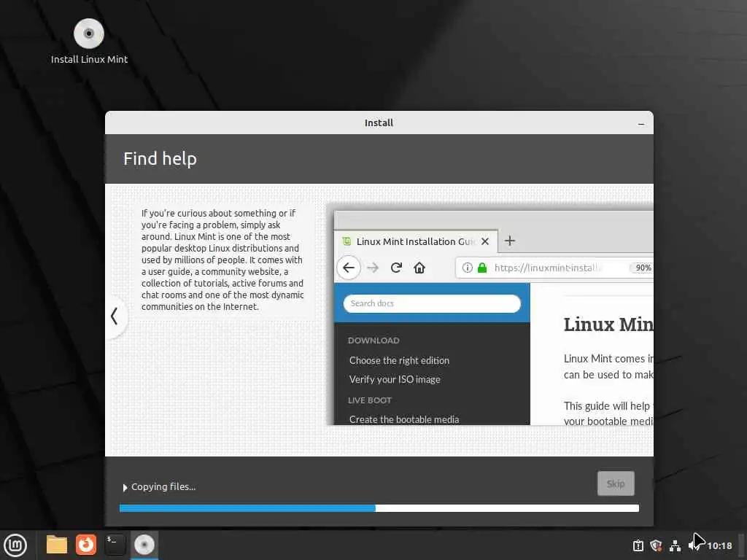Select the installer disc taskbar item
Viewport: 747px width, 560px height.
(144, 545)
